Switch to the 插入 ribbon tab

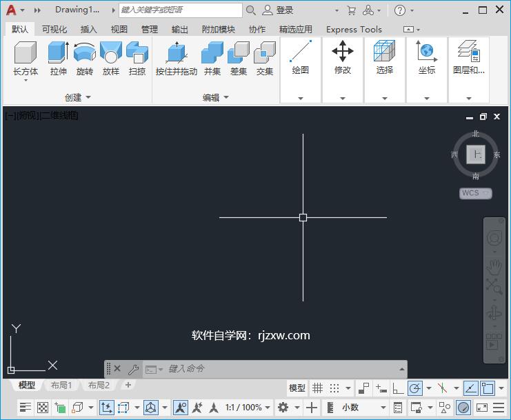point(89,30)
